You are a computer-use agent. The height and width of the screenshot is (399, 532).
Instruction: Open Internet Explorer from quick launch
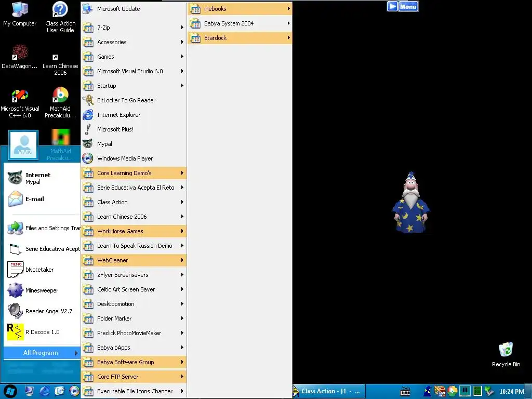point(45,391)
